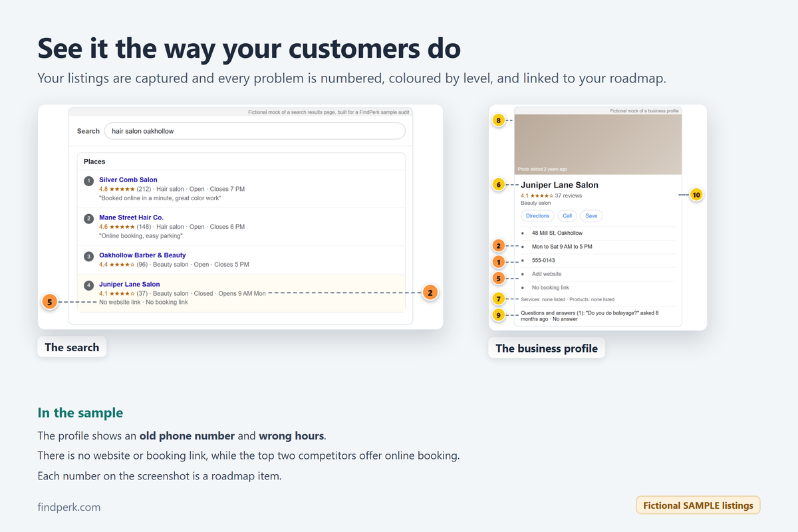Click the review snippet 'Online booking, easy parking'
This screenshot has height=532, width=798.
click(142, 236)
